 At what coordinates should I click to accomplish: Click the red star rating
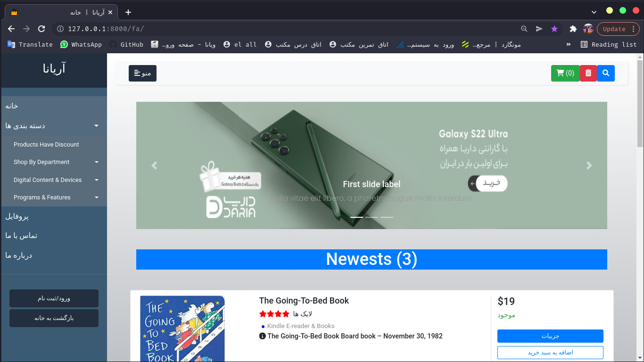click(x=274, y=314)
